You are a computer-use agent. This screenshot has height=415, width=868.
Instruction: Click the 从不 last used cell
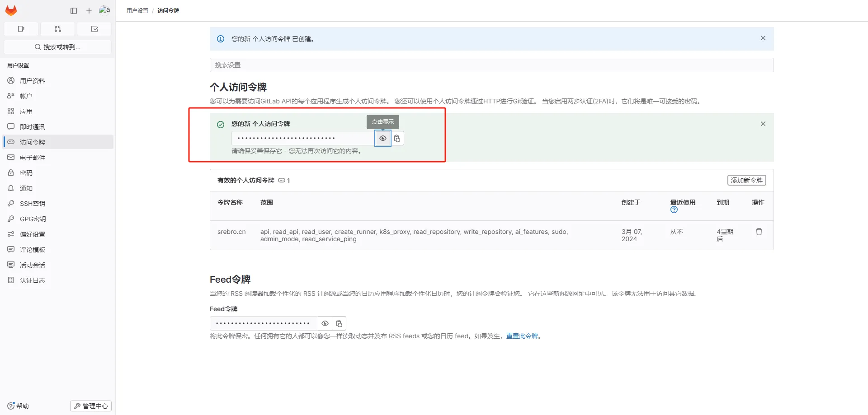click(677, 232)
